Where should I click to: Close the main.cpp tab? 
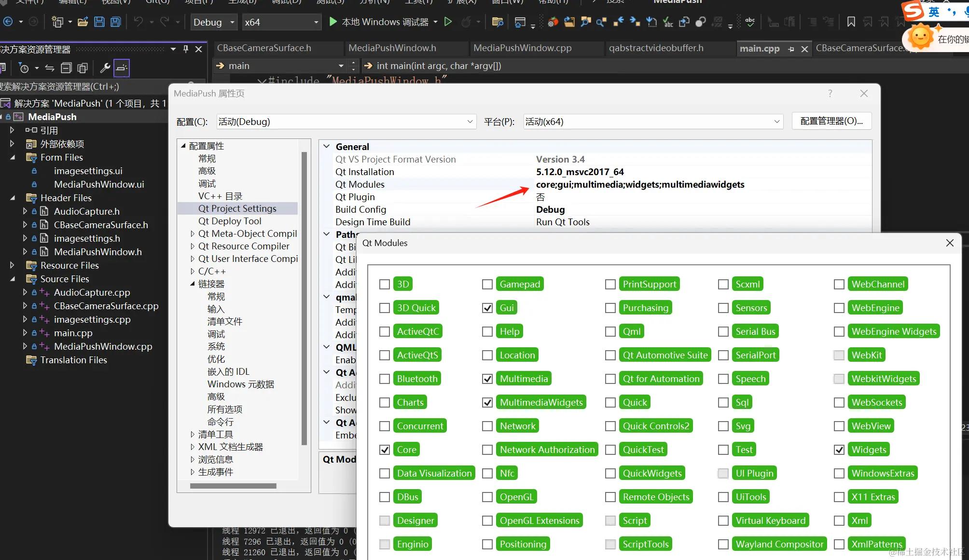click(x=804, y=49)
